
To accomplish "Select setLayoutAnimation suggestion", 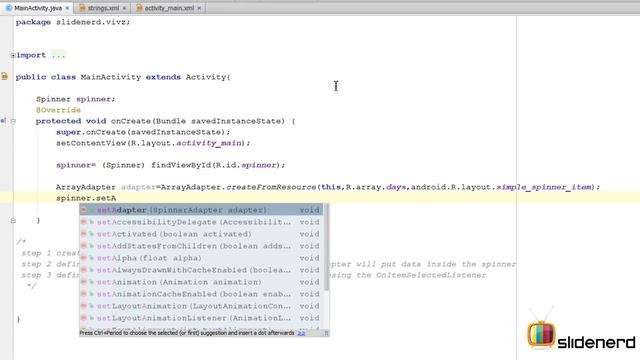I will [201, 306].
